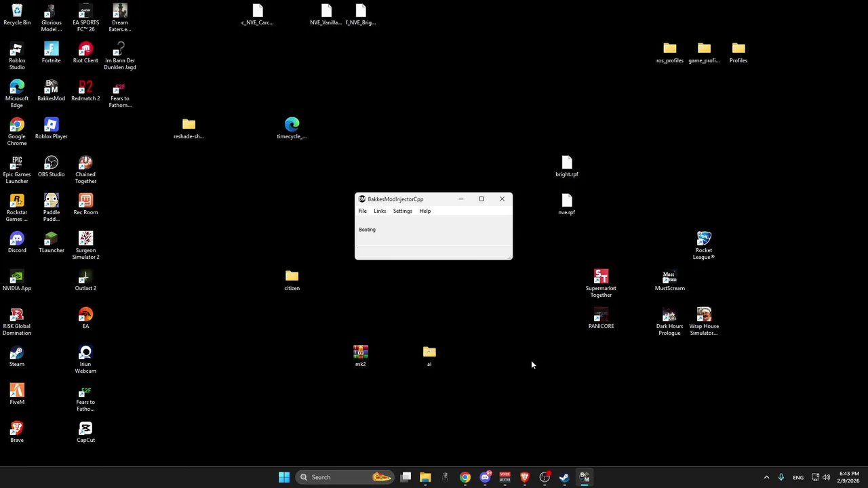Open the taskbar clock and date
868x488 pixels.
[849, 477]
